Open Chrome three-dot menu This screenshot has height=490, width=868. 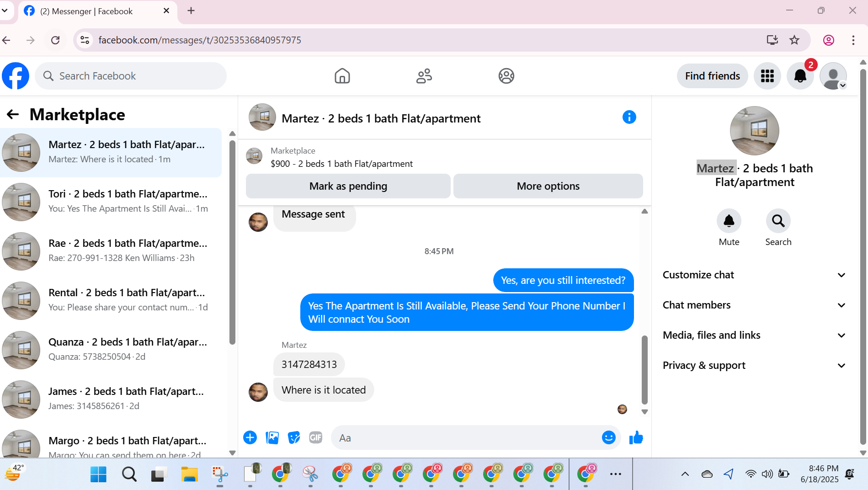(x=853, y=40)
